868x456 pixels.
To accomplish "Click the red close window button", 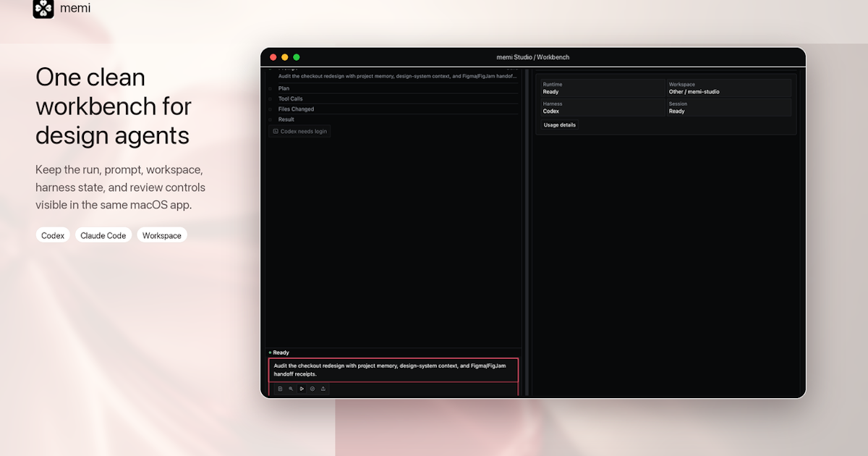I will (273, 57).
